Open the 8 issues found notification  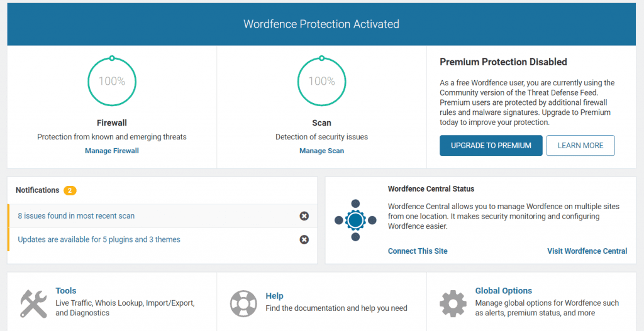(76, 216)
